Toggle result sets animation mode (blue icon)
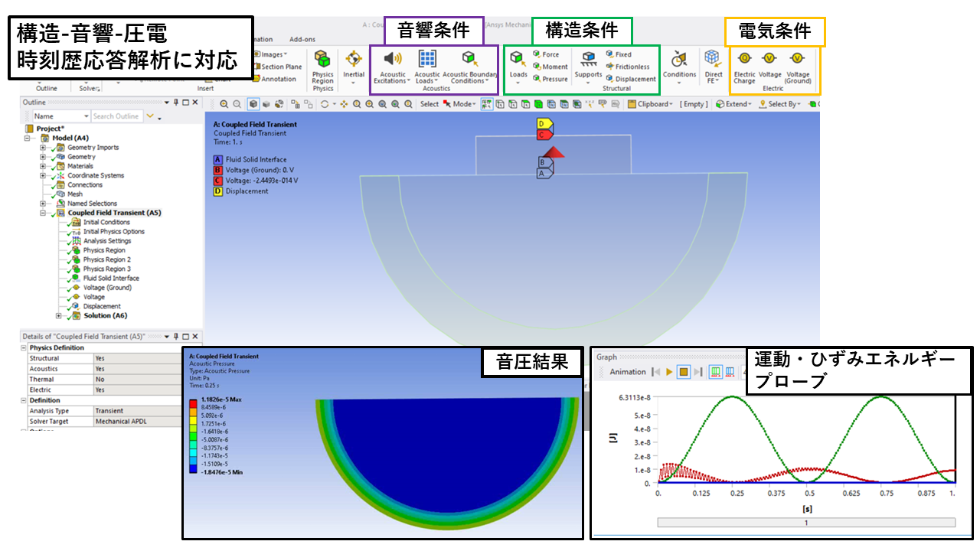Viewport: 980px width, 551px height. coord(731,372)
